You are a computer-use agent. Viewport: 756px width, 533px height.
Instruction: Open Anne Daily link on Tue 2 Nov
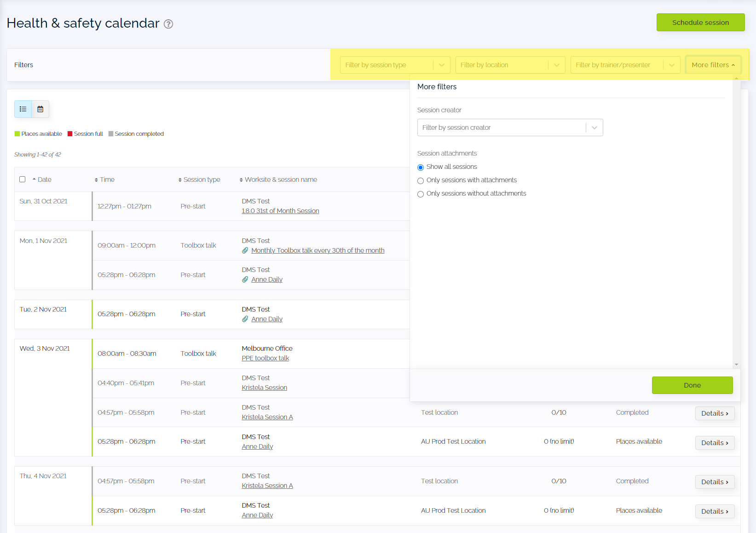click(x=267, y=319)
